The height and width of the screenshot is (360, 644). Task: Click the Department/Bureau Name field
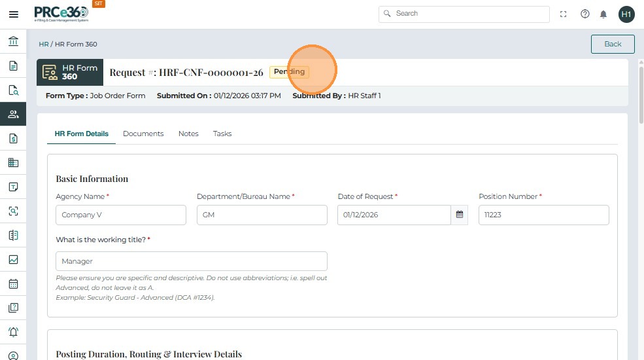click(262, 215)
